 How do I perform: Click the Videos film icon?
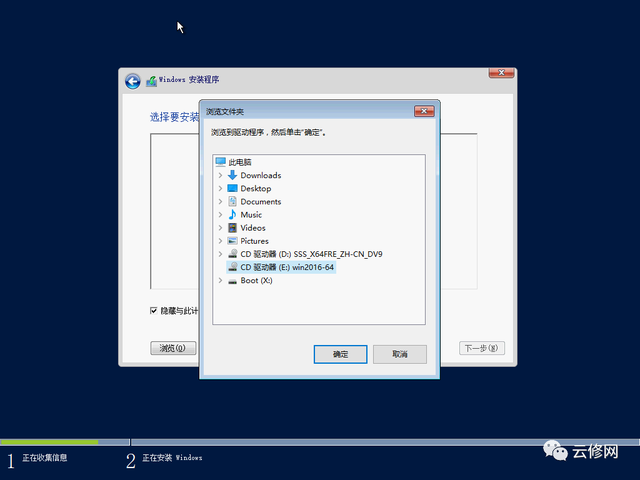[x=232, y=228]
